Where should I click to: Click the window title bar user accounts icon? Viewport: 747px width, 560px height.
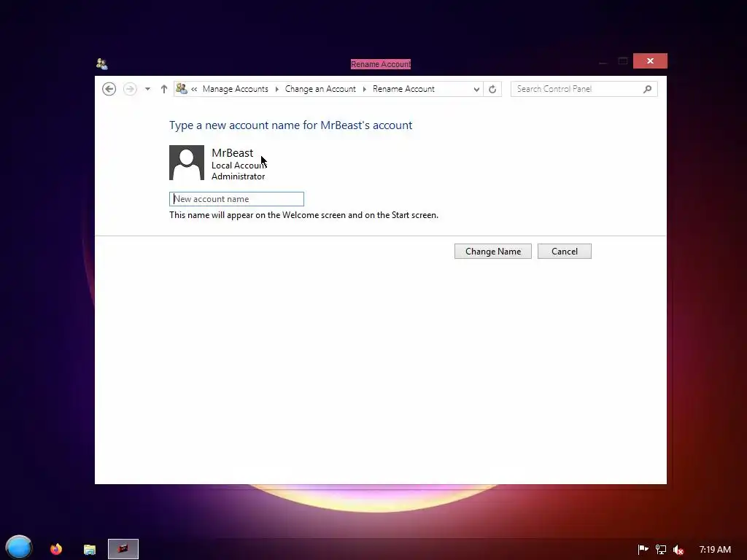point(102,64)
